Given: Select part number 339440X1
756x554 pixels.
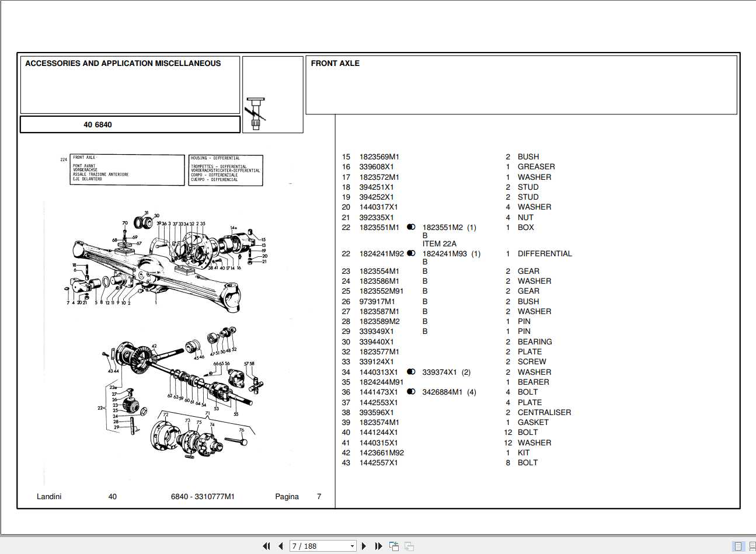Looking at the screenshot, I should (377, 342).
